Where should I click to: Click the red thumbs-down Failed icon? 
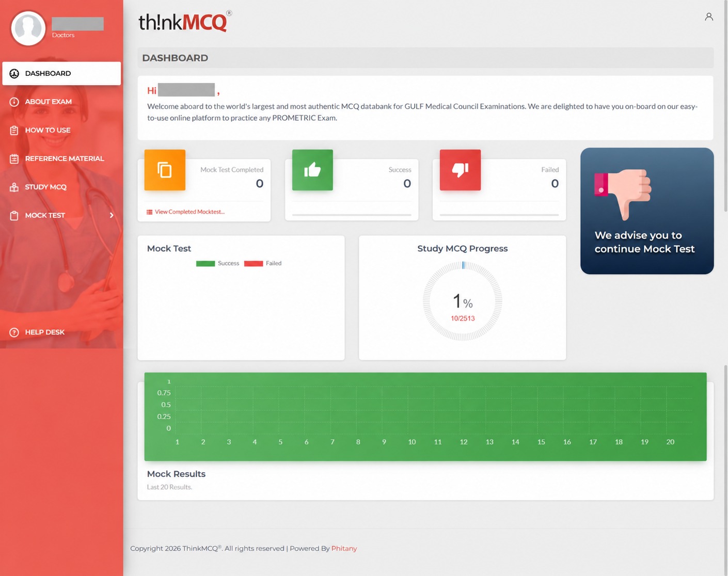click(x=460, y=170)
